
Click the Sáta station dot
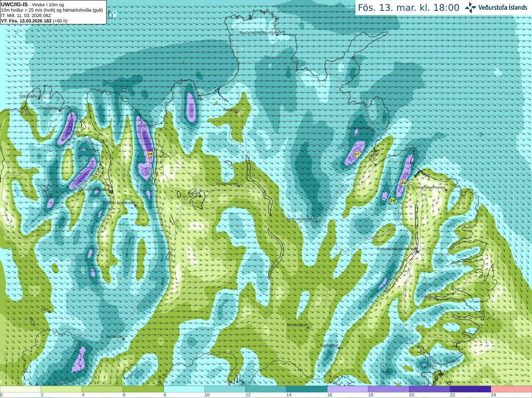[49, 311]
